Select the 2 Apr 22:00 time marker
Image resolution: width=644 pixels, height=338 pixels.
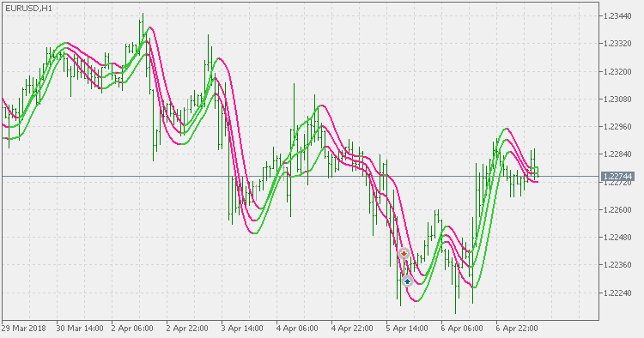point(187,329)
